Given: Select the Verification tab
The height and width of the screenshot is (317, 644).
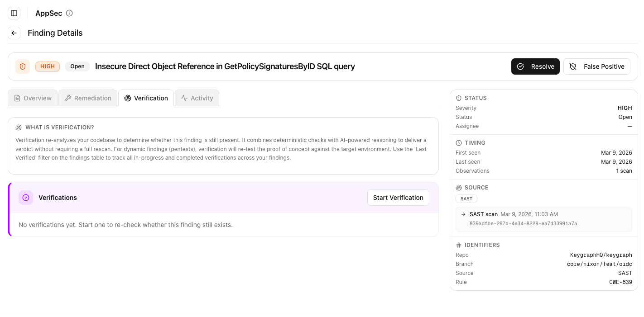Looking at the screenshot, I should point(146,98).
